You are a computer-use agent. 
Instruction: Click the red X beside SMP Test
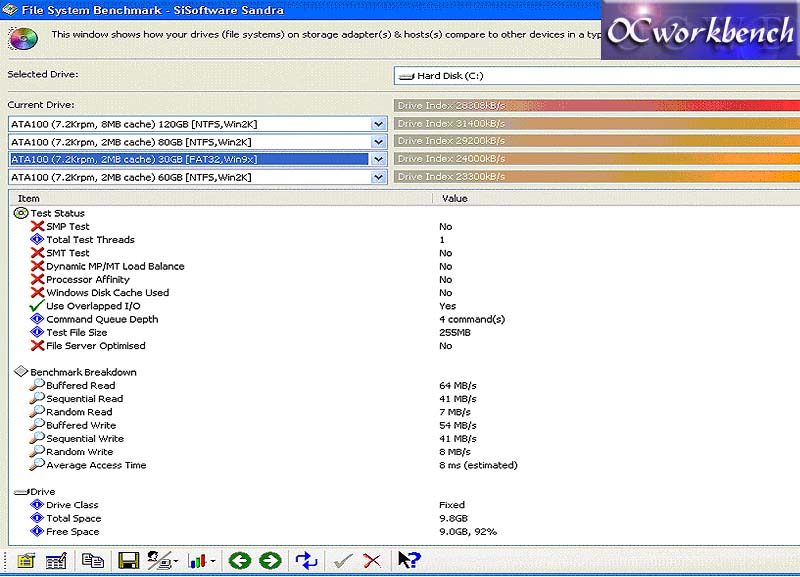pos(37,226)
